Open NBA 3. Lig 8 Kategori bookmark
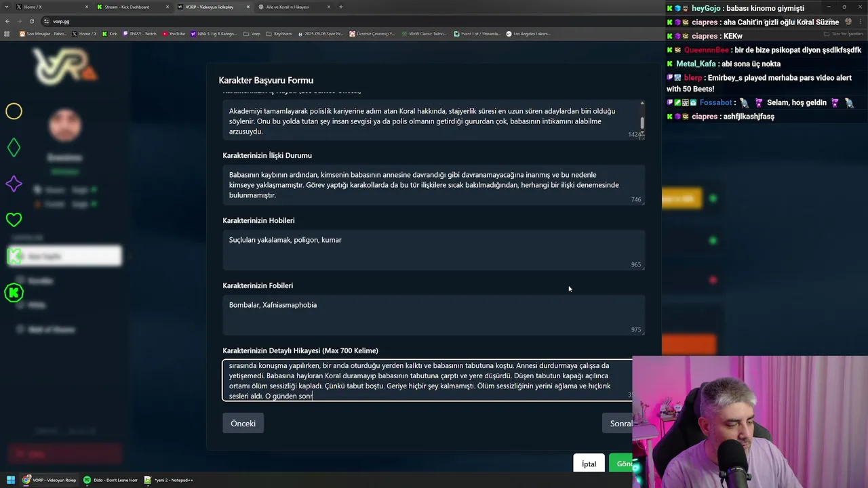The width and height of the screenshot is (868, 488). 214,33
